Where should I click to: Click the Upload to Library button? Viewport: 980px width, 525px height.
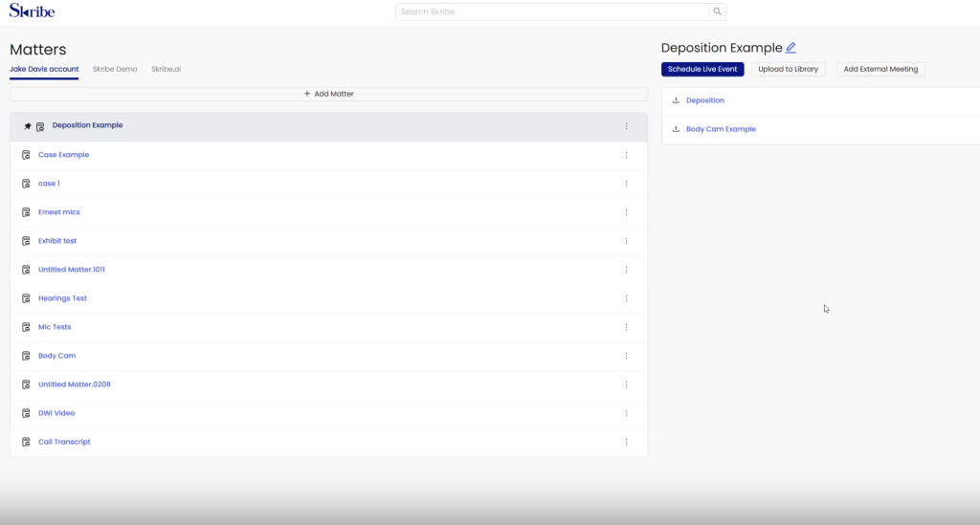pyautogui.click(x=788, y=70)
